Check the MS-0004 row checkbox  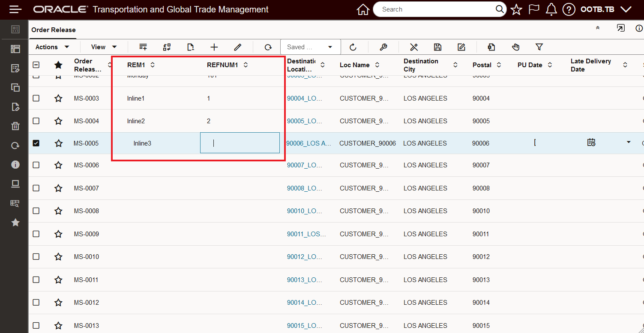[36, 121]
